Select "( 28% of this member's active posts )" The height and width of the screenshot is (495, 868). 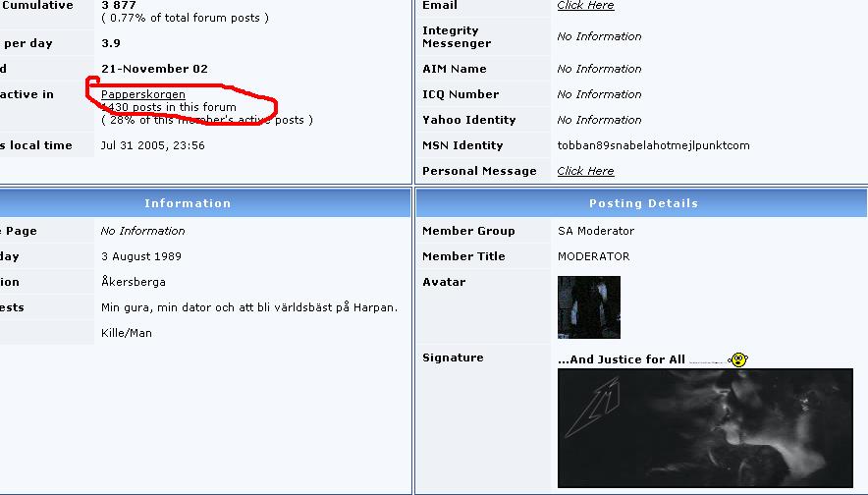tap(207, 120)
